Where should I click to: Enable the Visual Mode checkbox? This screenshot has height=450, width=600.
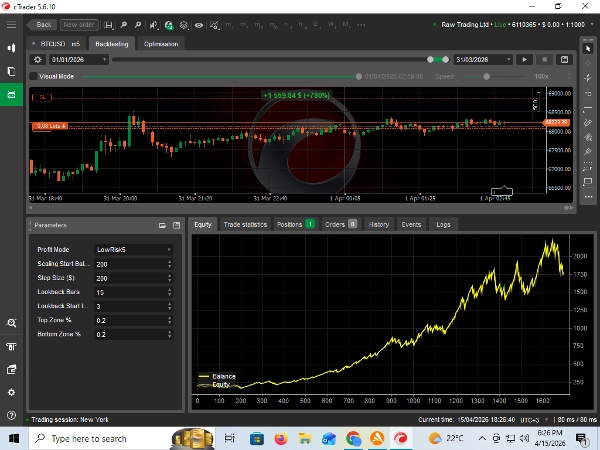tap(34, 77)
